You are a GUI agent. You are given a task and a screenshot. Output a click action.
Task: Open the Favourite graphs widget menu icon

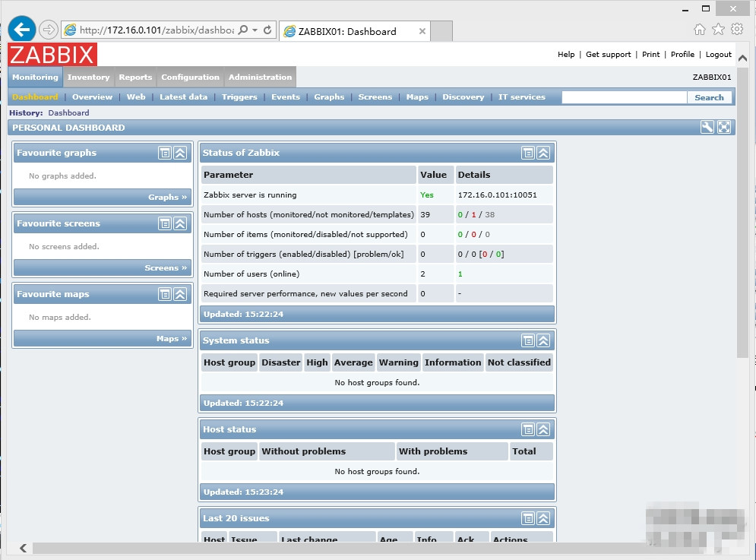tap(165, 153)
